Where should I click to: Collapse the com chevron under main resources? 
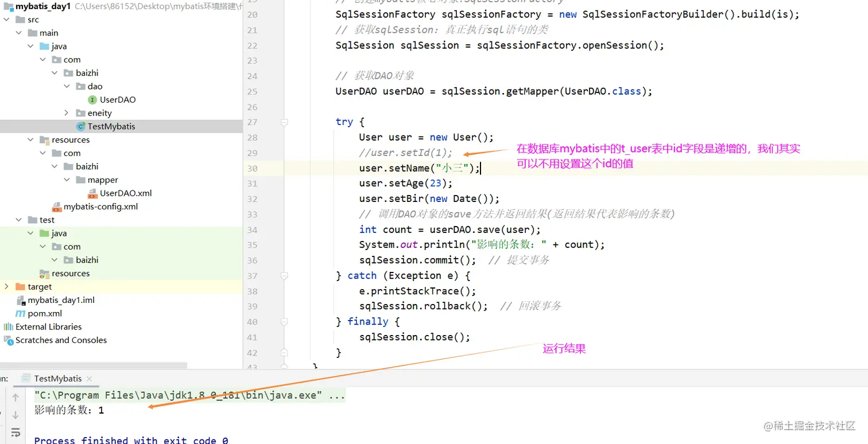43,153
